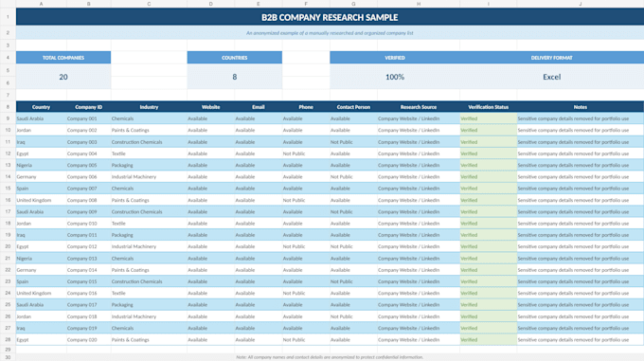Image resolution: width=644 pixels, height=361 pixels.
Task: Select the Textile cell for Company 010
Action: [149, 224]
